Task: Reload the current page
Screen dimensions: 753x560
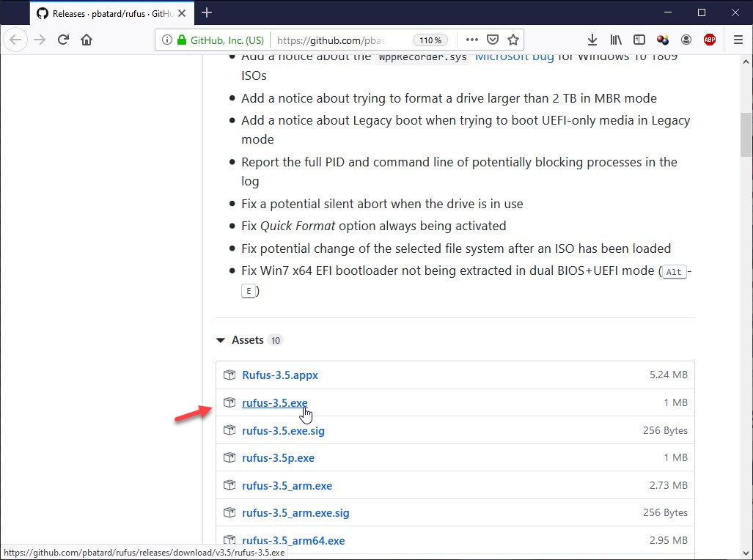Action: (63, 40)
